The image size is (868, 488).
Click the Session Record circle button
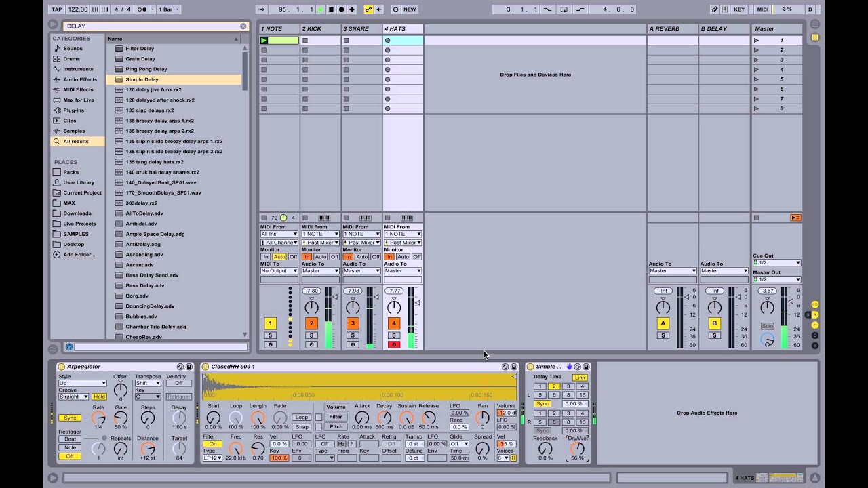click(x=395, y=9)
